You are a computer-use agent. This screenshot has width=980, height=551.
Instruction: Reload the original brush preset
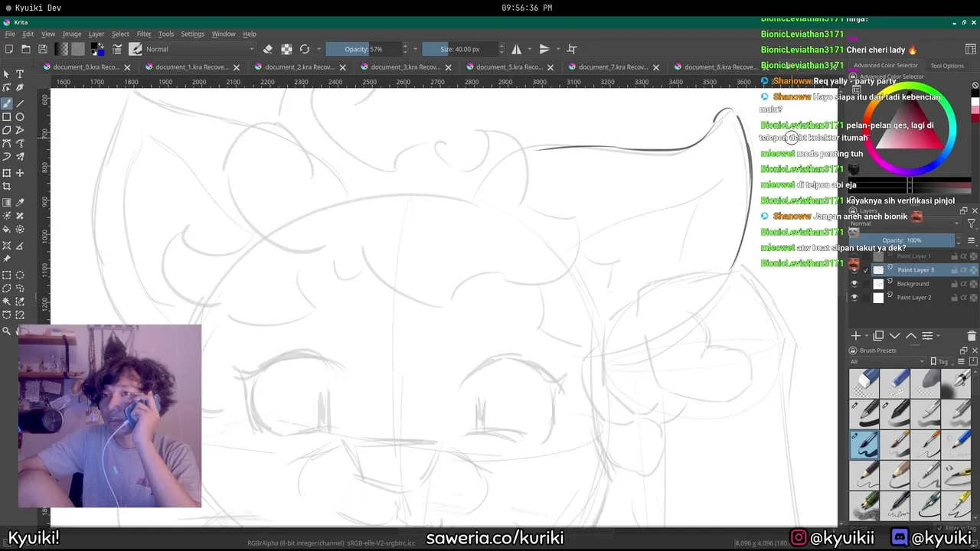305,49
